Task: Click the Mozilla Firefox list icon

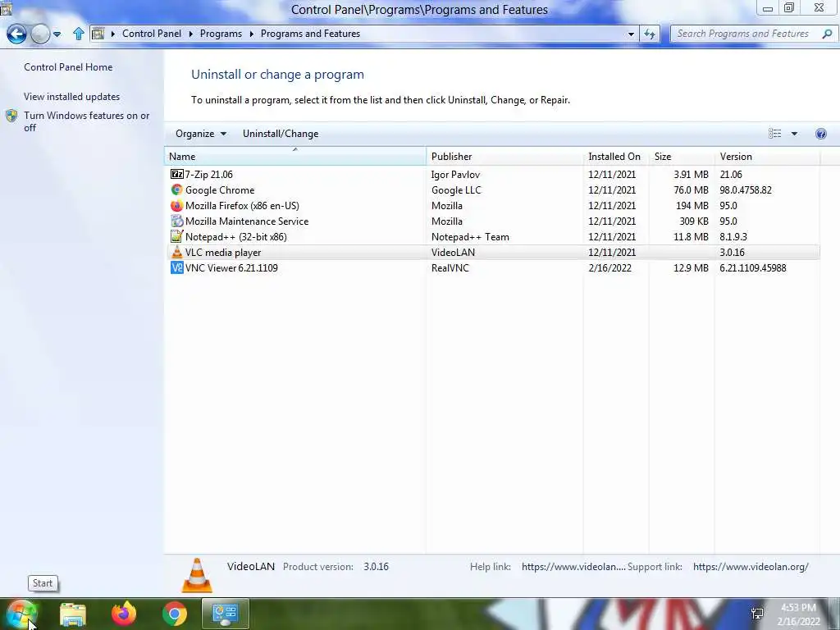Action: pos(177,205)
